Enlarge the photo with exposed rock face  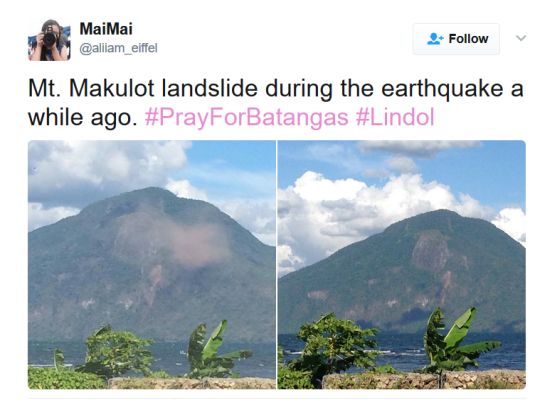pyautogui.click(x=402, y=264)
